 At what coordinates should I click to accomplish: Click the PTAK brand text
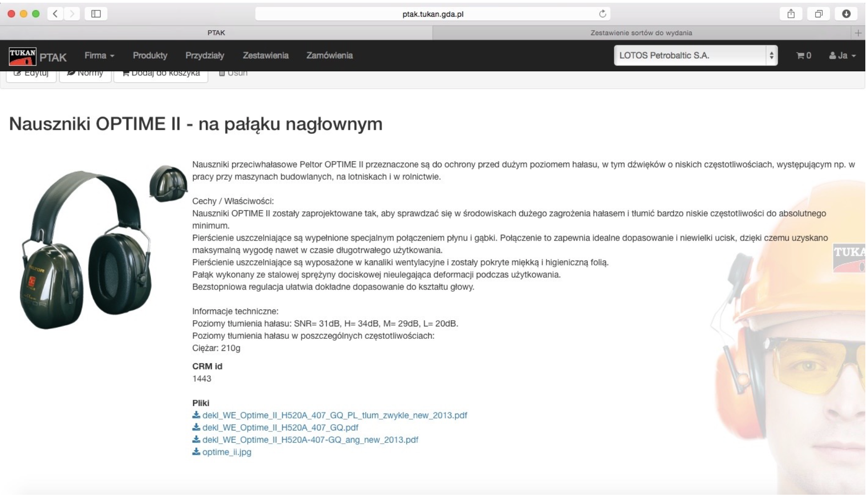(53, 57)
